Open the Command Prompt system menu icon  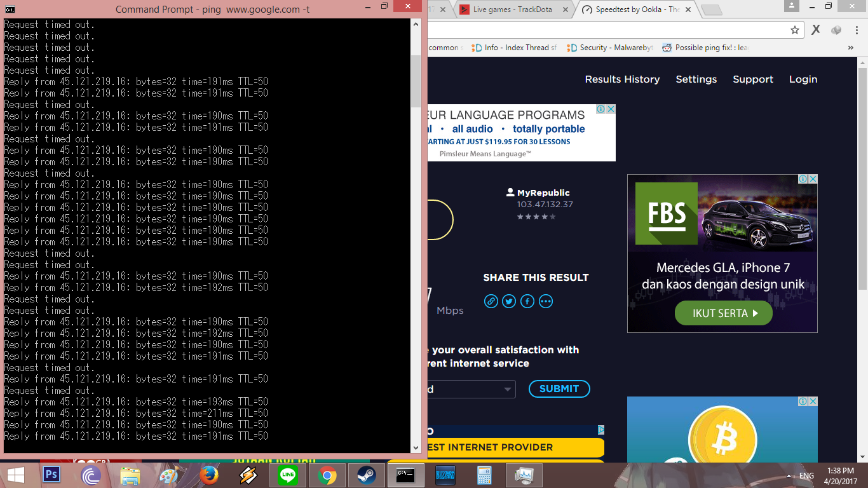10,10
